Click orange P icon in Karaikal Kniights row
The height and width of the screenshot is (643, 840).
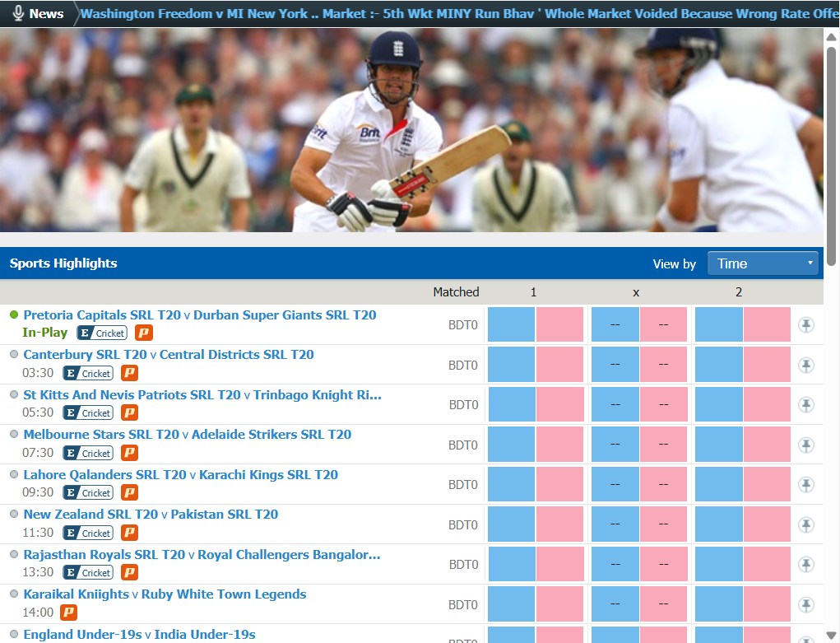pos(68,613)
